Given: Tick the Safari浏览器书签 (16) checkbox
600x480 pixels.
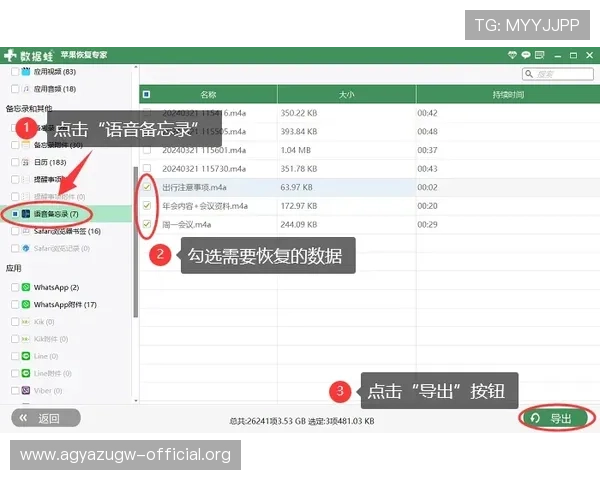Looking at the screenshot, I should coord(15,231).
